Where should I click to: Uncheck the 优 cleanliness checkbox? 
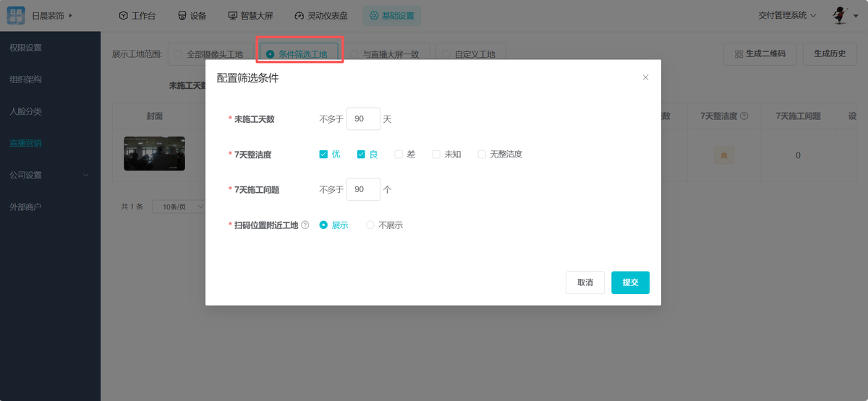click(x=323, y=154)
